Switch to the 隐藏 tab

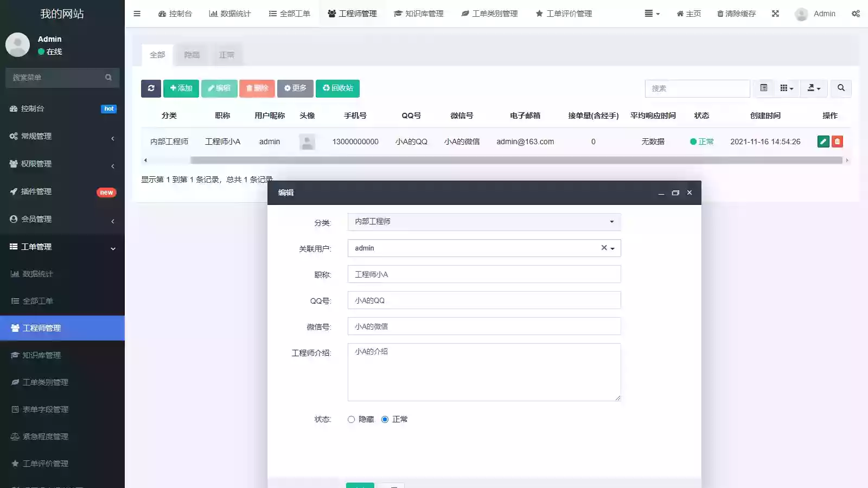point(192,55)
